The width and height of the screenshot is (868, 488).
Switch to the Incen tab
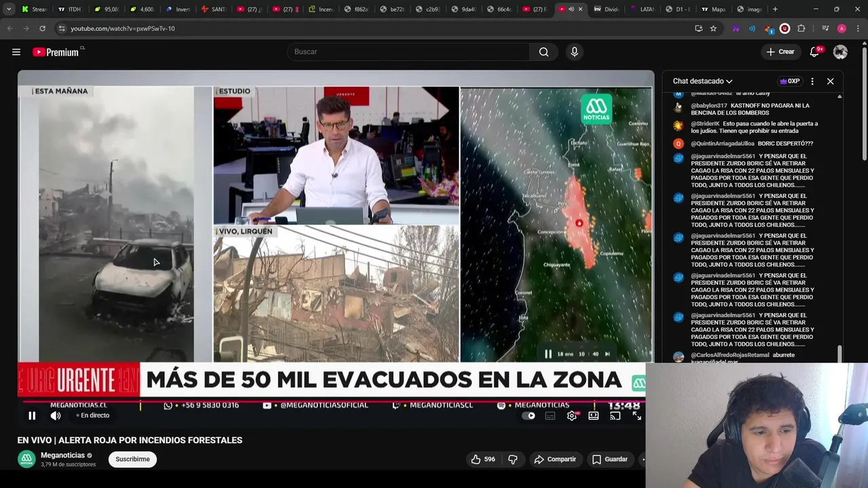click(x=320, y=9)
